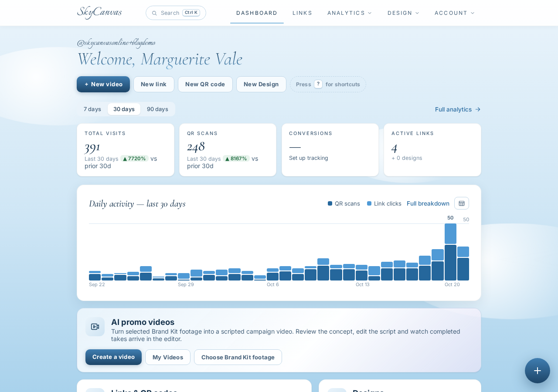Click the Set up tracking link
558x392 pixels.
coord(309,158)
